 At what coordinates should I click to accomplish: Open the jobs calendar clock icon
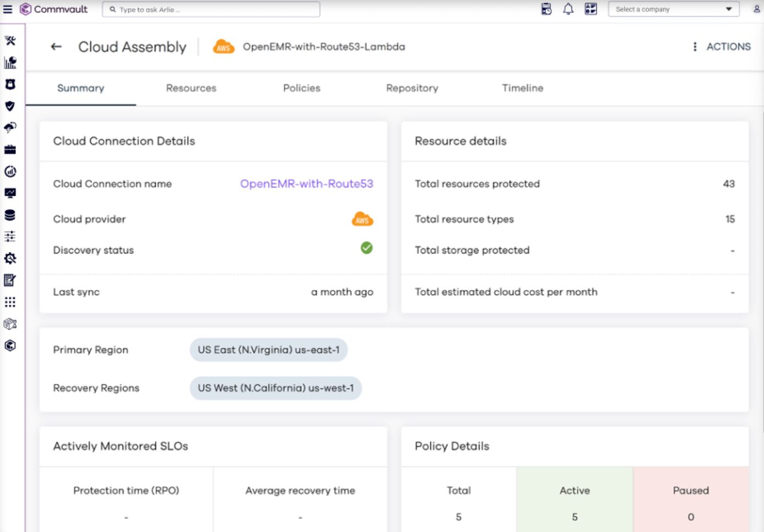[546, 9]
